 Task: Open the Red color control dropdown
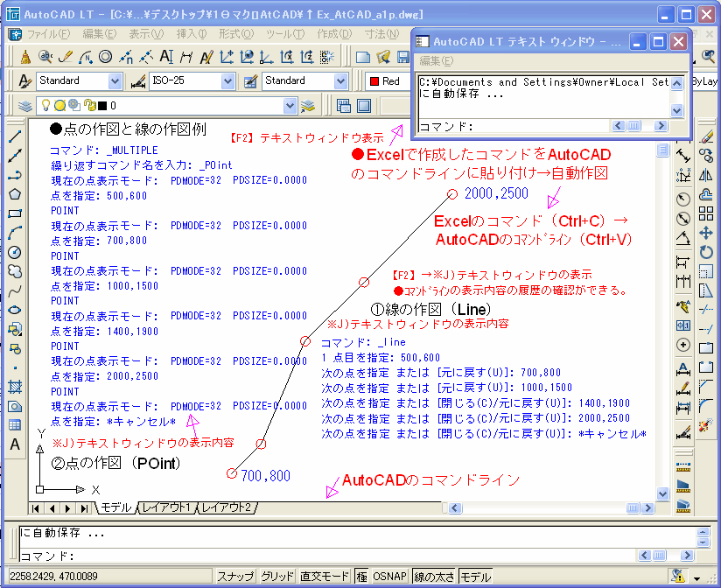tap(388, 81)
